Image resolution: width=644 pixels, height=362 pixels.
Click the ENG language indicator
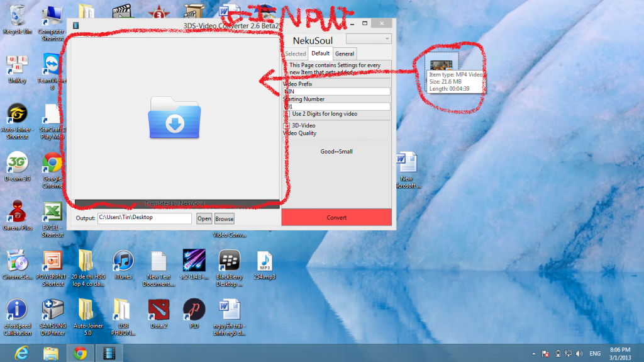pos(595,353)
